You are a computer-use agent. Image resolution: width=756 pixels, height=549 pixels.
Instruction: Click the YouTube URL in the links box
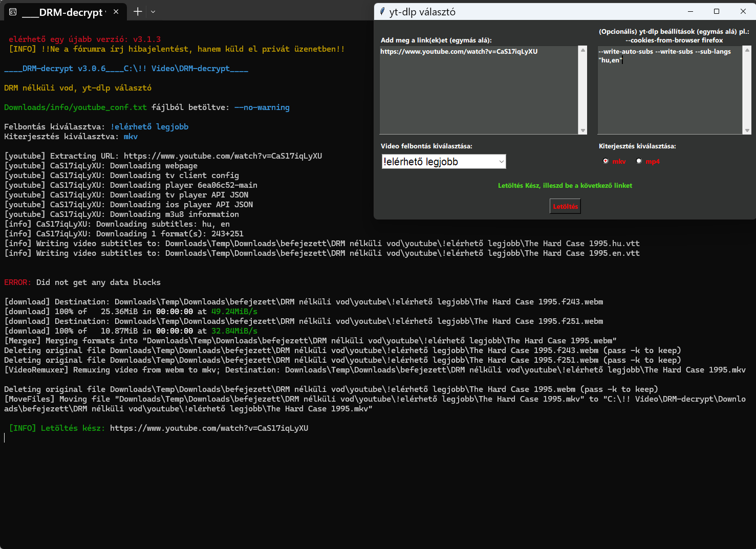[459, 52]
